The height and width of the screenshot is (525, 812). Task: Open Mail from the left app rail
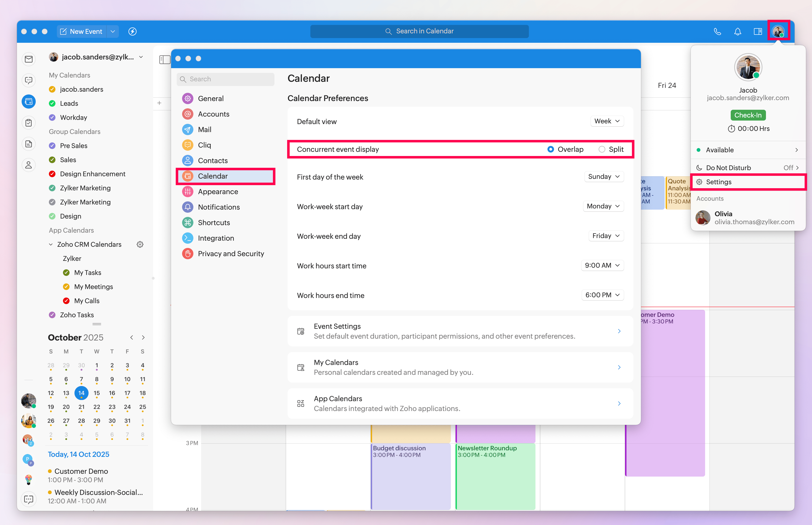point(29,59)
